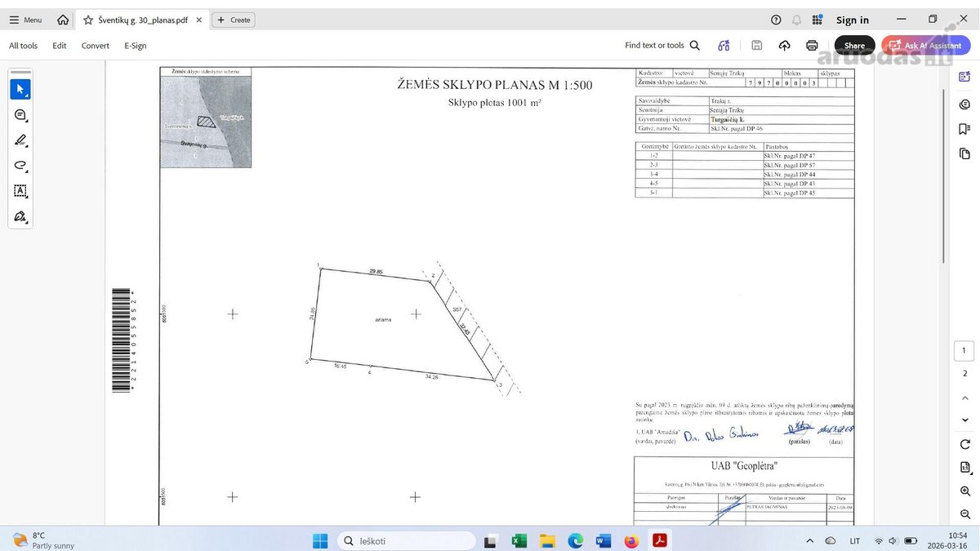Open Firefox from the taskbar
Viewport: 980px width, 551px height.
(x=630, y=540)
